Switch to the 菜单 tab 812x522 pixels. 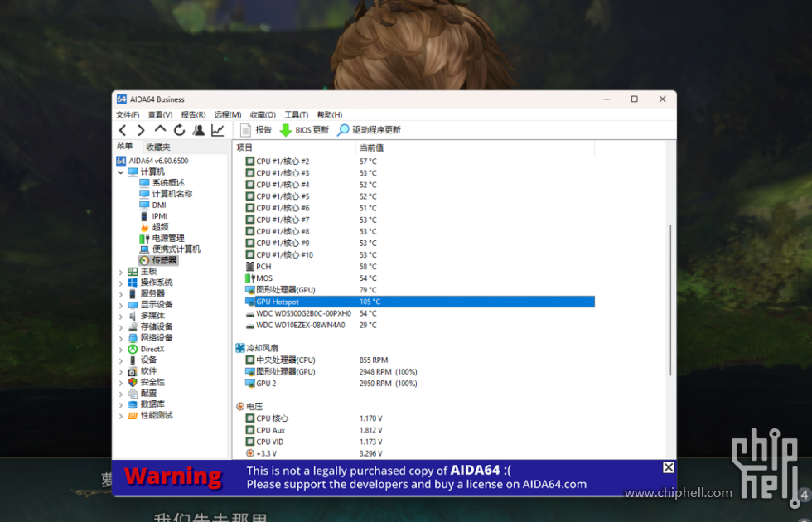(125, 146)
